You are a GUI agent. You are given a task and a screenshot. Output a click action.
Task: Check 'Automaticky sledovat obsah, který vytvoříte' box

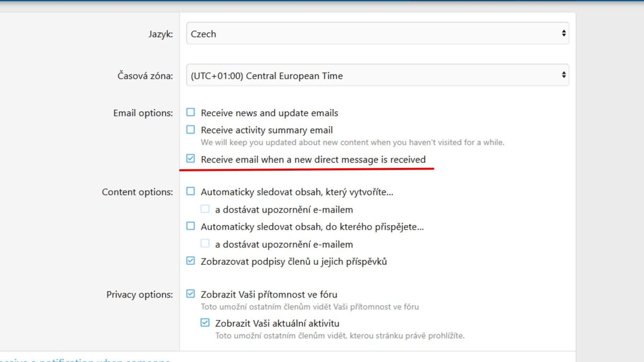point(191,191)
